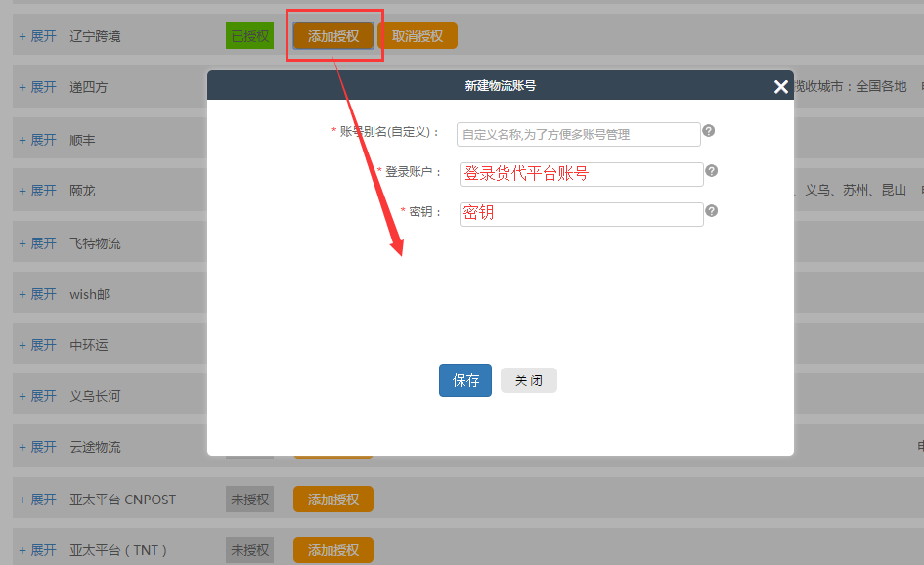The width and height of the screenshot is (924, 565).
Task: Click help icon beside account alias field
Action: coord(708,131)
